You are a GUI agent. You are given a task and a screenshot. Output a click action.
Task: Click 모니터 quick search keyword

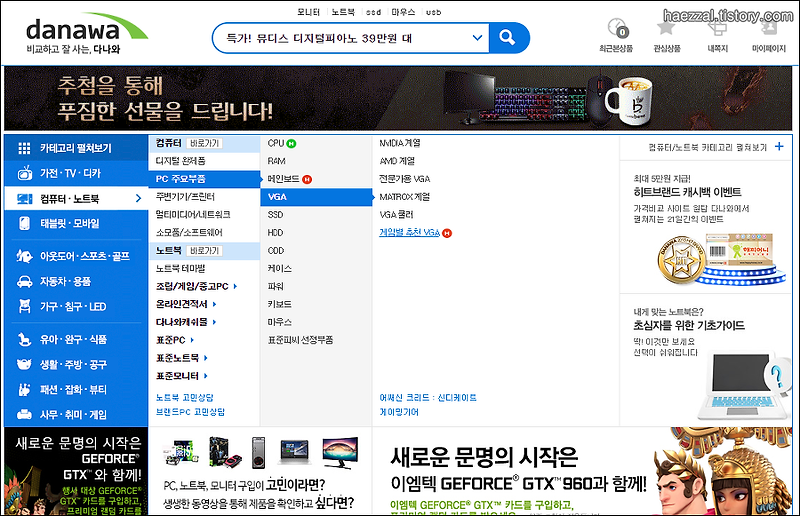(x=309, y=12)
